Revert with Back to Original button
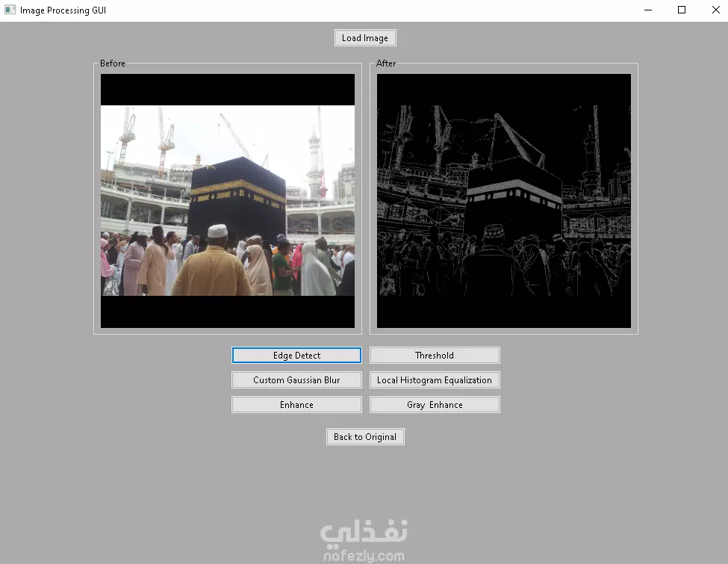 tap(365, 437)
